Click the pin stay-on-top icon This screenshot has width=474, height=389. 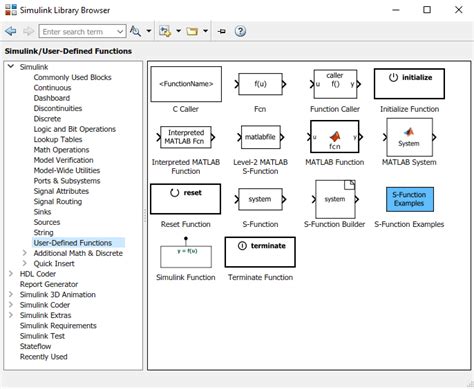(x=222, y=31)
